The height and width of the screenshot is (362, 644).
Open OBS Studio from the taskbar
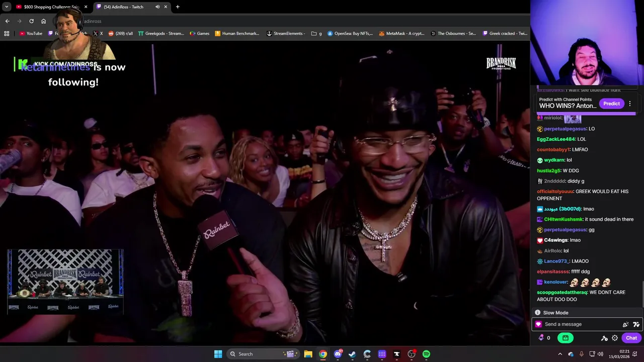point(412,354)
